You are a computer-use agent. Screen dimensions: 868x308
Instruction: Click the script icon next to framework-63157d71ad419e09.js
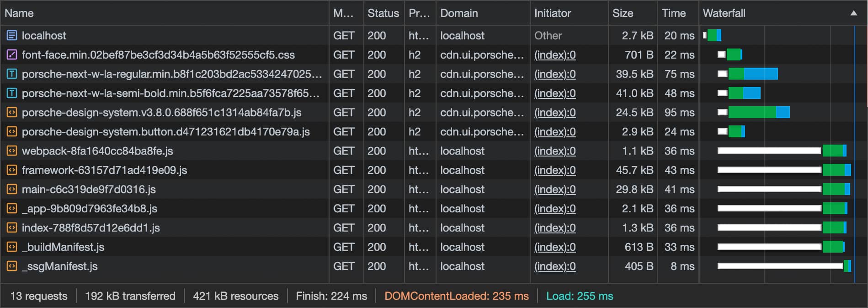(x=11, y=170)
